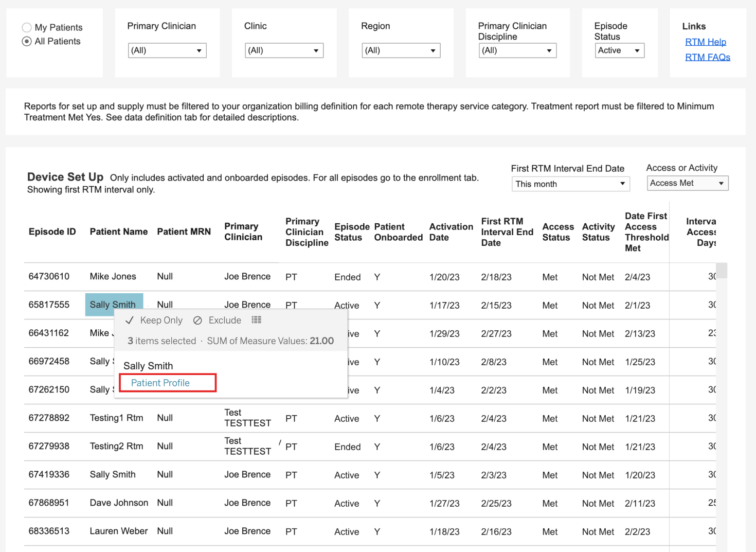Viewport: 756px width, 552px height.
Task: Click Test TESTTEST clinician in Testing1 Rtm row
Action: pos(247,418)
